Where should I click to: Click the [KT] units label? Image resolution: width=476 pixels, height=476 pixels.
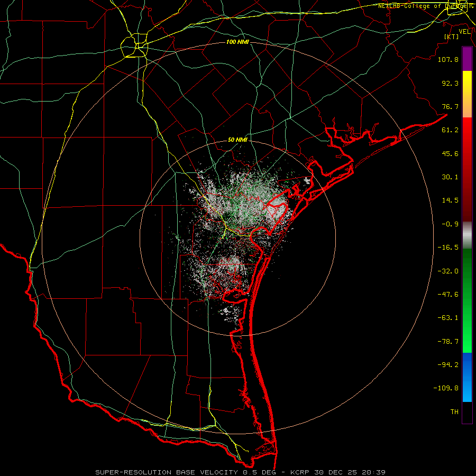(452, 36)
